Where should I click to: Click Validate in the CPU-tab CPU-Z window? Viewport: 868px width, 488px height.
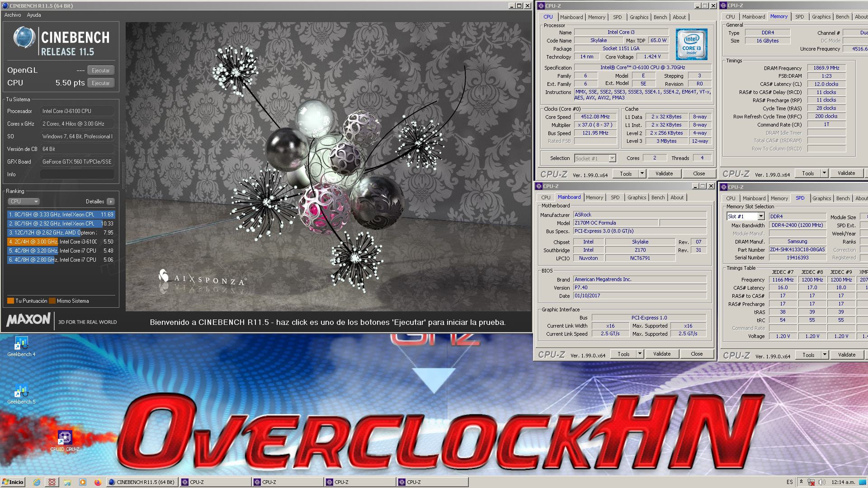pos(664,174)
